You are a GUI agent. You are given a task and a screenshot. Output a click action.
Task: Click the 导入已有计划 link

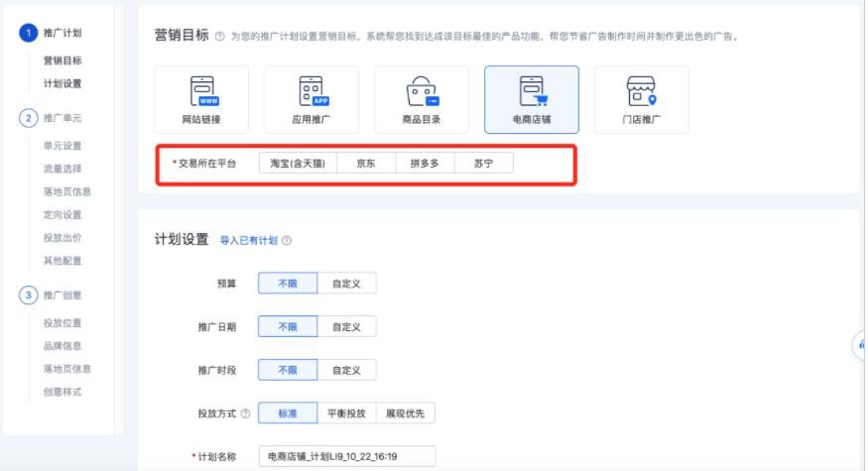(248, 241)
